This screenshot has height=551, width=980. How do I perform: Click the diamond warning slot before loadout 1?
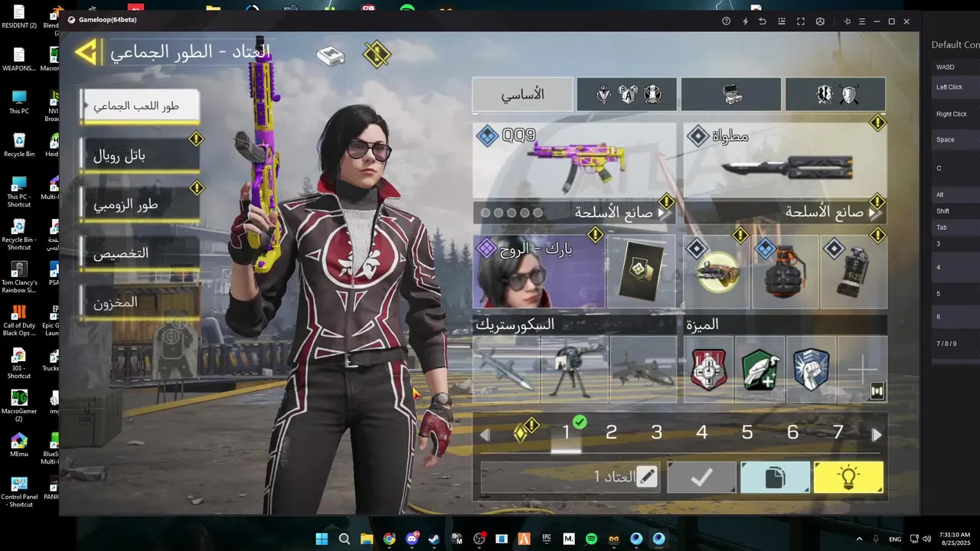522,432
